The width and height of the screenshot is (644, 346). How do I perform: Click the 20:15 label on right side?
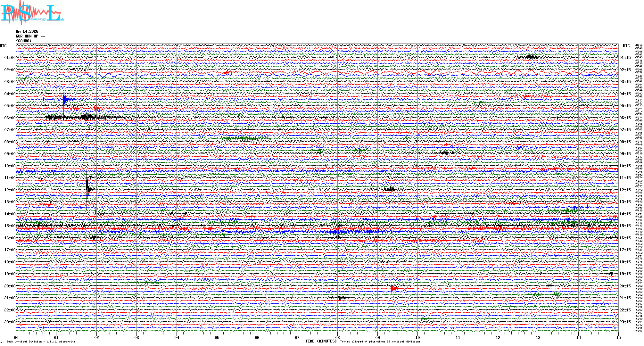[x=625, y=286]
